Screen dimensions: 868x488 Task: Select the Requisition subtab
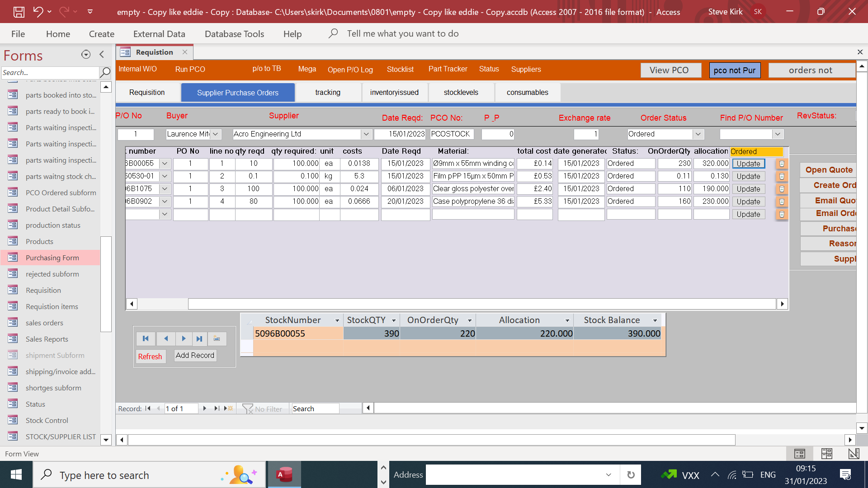147,92
